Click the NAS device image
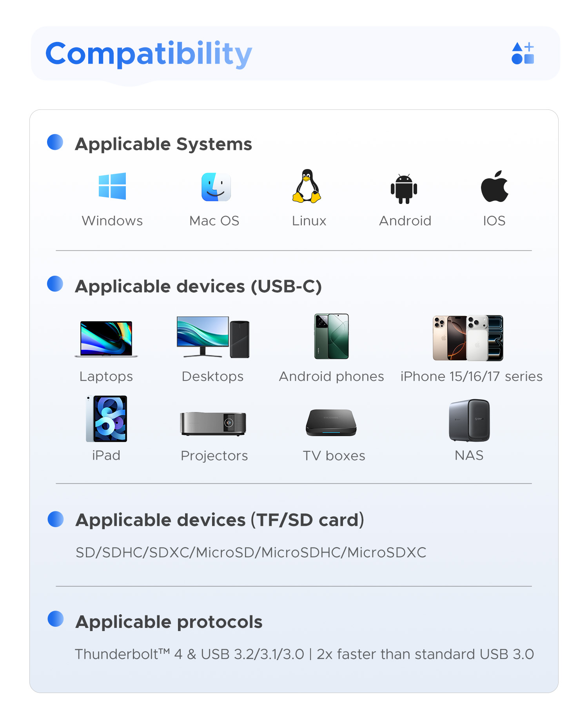588x724 pixels. tap(470, 420)
